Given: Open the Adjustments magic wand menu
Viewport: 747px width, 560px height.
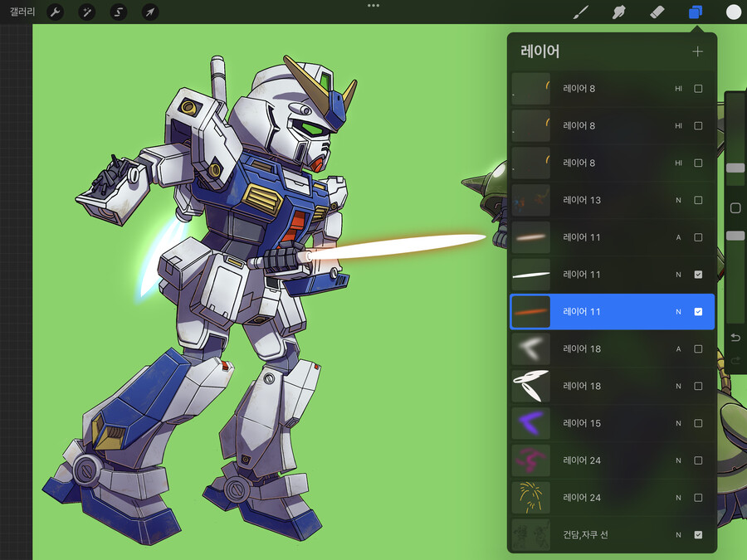Looking at the screenshot, I should tap(86, 12).
